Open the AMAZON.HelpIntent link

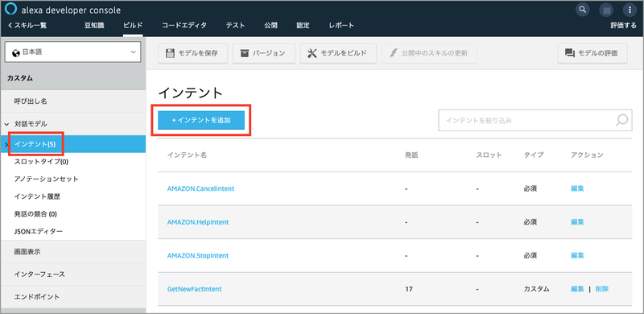[198, 222]
